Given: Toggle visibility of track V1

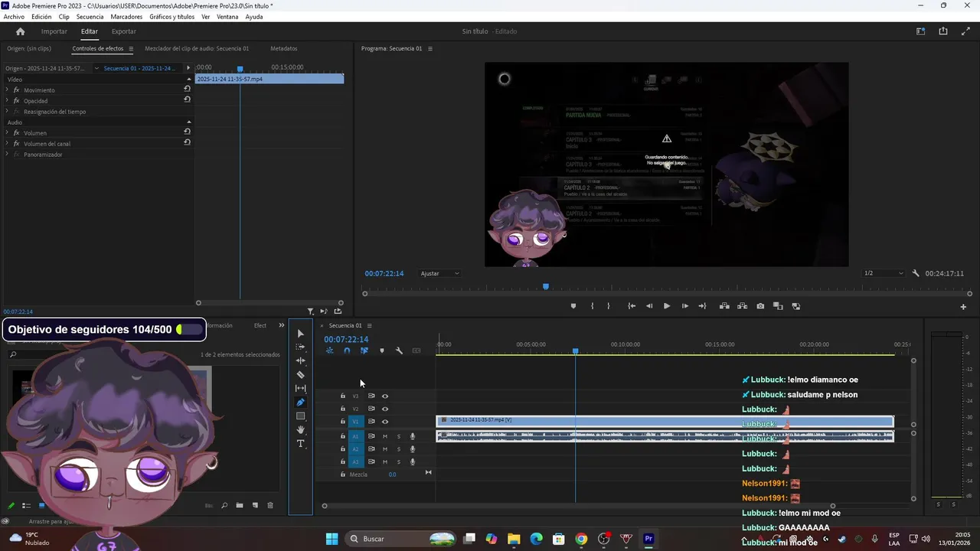Looking at the screenshot, I should pos(385,422).
